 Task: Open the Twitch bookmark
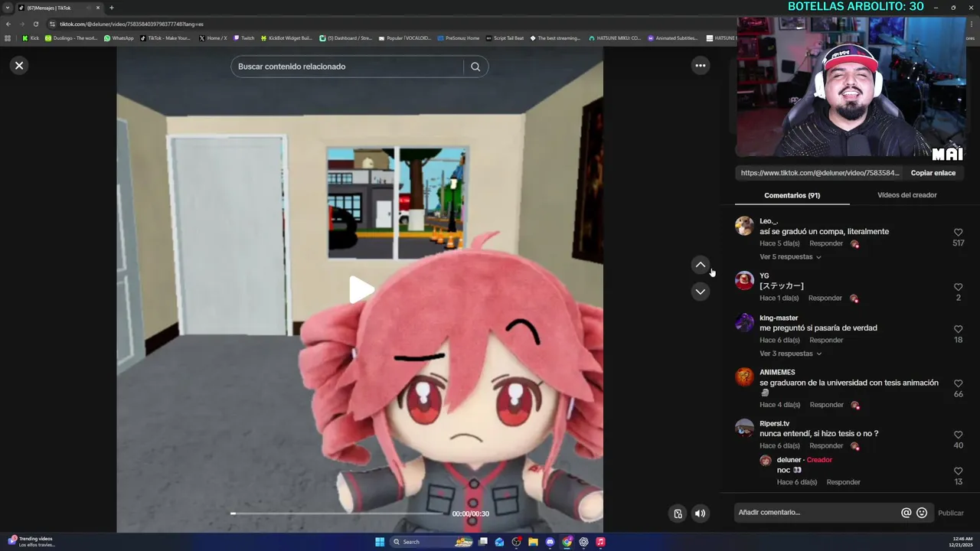tap(244, 37)
